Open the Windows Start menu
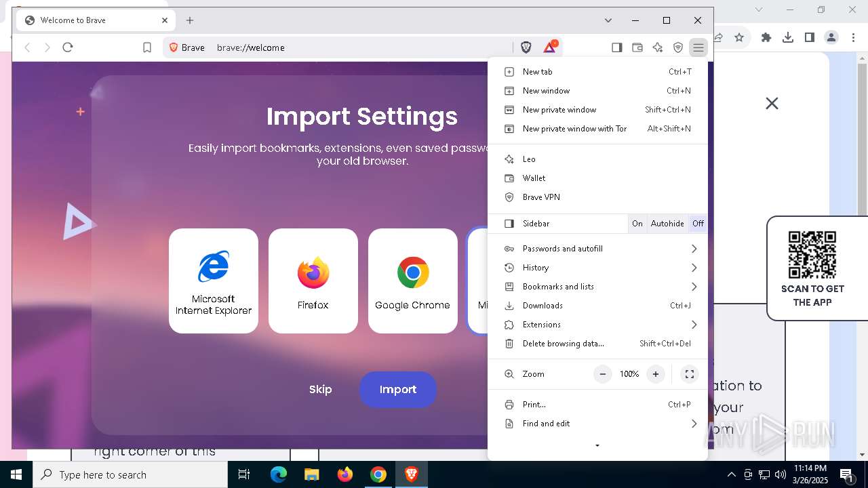 click(x=16, y=474)
